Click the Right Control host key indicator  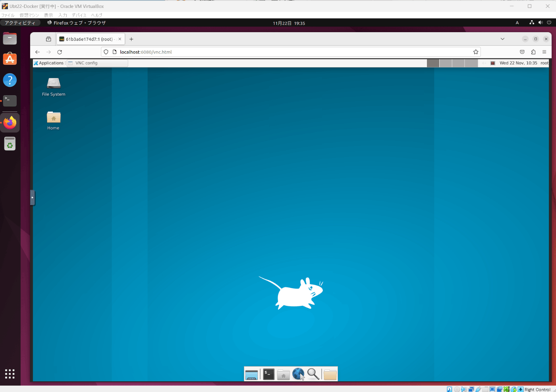(x=537, y=390)
